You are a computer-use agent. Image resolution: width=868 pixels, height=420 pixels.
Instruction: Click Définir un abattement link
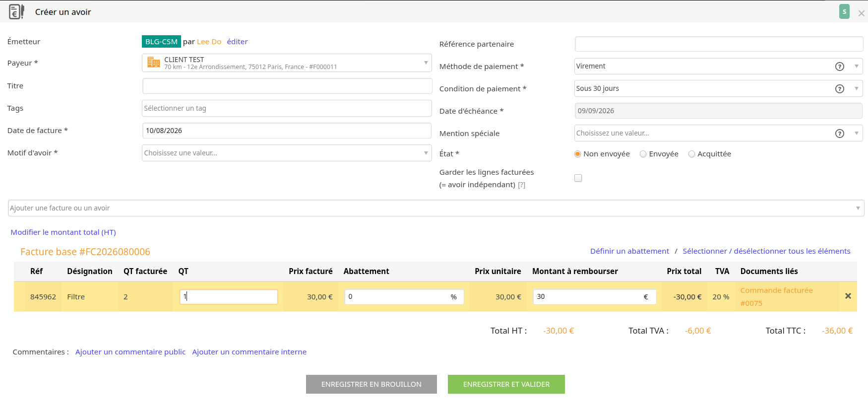pos(629,251)
